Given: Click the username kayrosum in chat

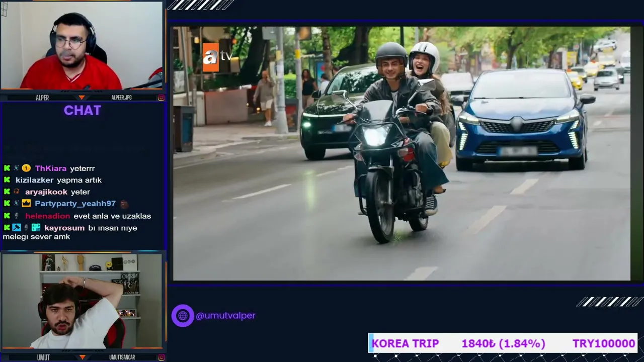Looking at the screenshot, I should point(64,228).
